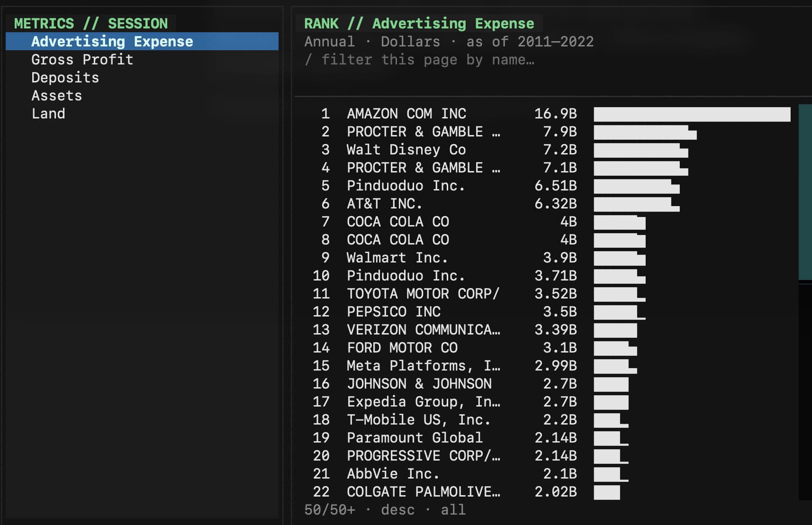Open the Deposits metric
The height and width of the screenshot is (525, 812).
tap(142, 77)
